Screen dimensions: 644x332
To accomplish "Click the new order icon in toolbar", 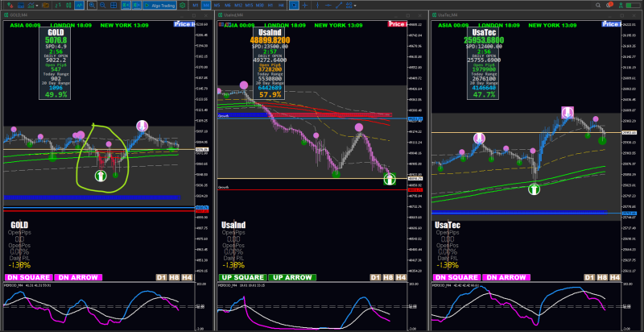I will [10, 6].
